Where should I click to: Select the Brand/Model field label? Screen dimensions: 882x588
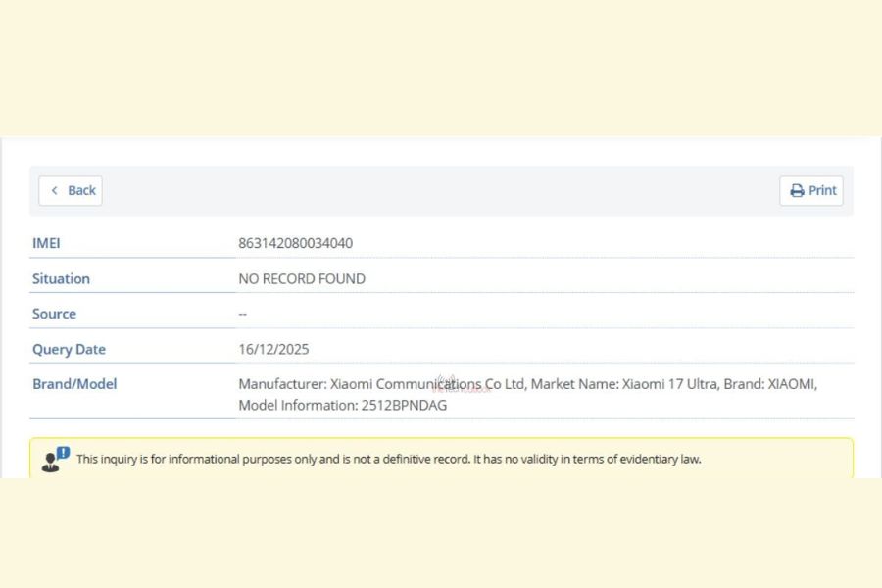tap(74, 384)
